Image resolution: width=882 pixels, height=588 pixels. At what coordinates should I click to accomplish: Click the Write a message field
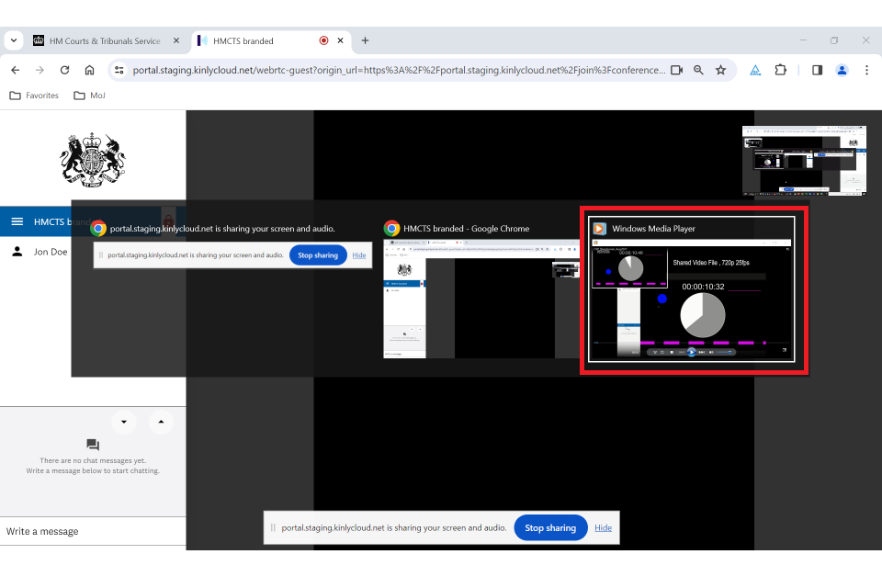pyautogui.click(x=92, y=531)
